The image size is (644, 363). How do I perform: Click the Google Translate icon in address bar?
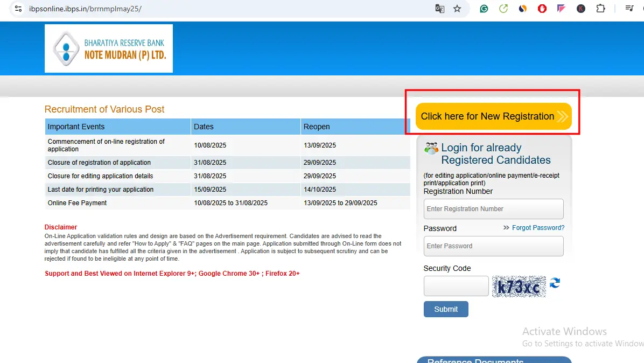[x=440, y=9]
